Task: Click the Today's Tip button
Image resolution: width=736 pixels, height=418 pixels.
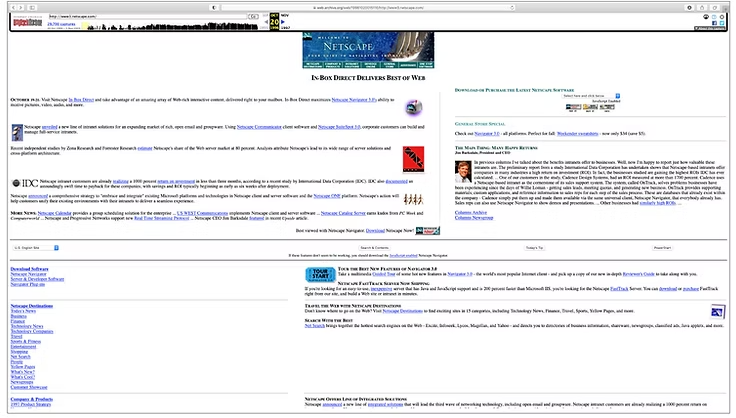Action: pos(534,248)
